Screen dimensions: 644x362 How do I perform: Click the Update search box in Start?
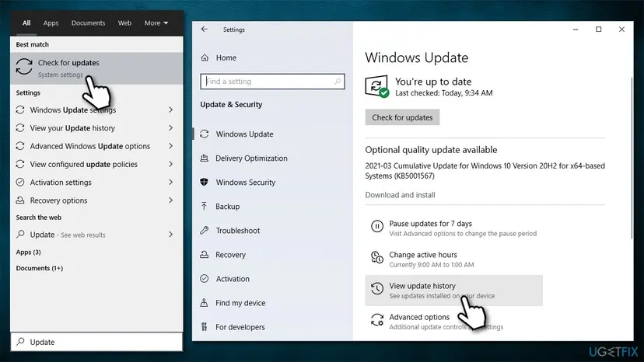[x=96, y=342]
